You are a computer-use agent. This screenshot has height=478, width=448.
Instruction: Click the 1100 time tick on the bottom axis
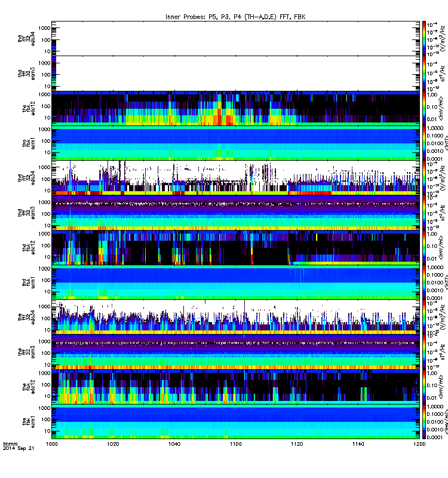pyautogui.click(x=235, y=444)
